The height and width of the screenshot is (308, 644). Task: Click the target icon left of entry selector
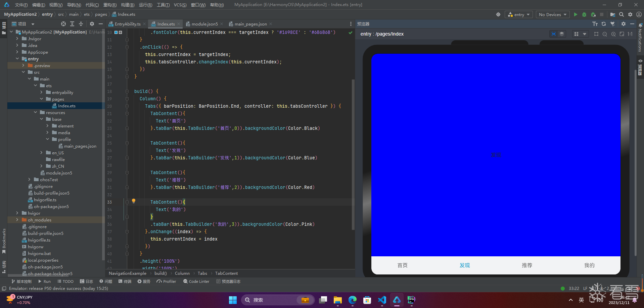click(498, 14)
